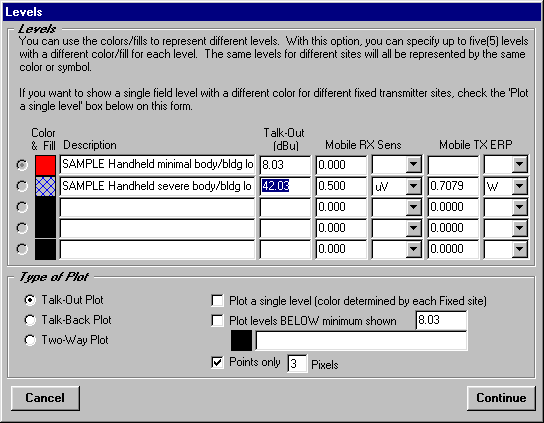Click the red color swatch in first level row
This screenshot has height=423, width=544.
click(45, 165)
